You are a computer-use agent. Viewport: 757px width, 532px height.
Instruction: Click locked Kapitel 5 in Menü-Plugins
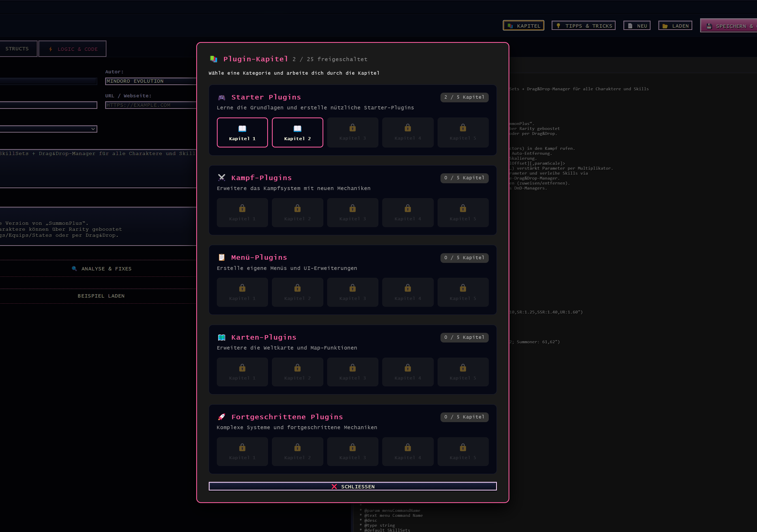tap(463, 292)
